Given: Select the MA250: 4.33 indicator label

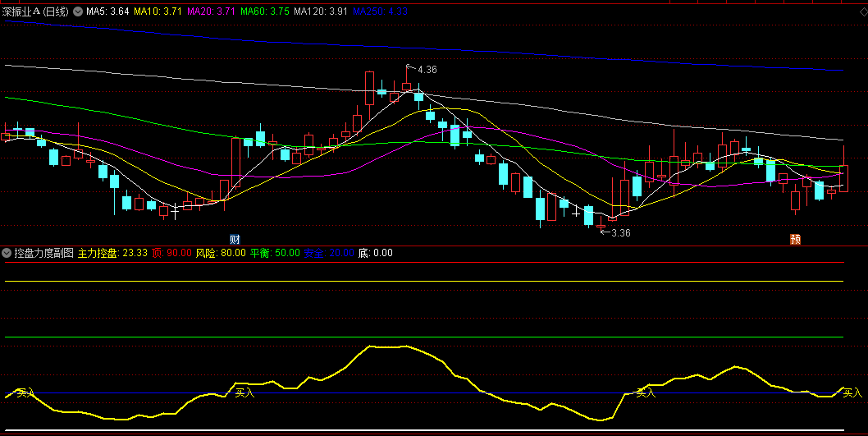Looking at the screenshot, I should click(x=380, y=11).
